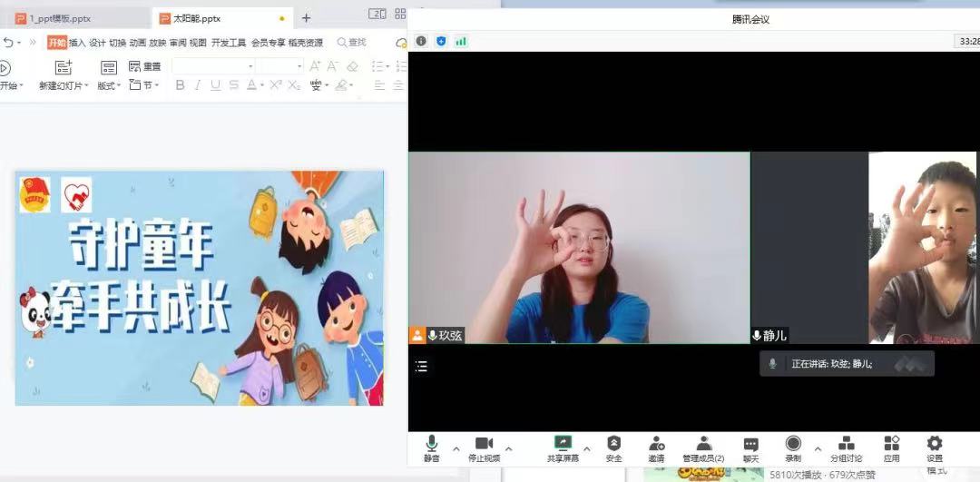Select 静儿's video tile
Image resolution: width=980 pixels, height=482 pixels.
[x=863, y=248]
